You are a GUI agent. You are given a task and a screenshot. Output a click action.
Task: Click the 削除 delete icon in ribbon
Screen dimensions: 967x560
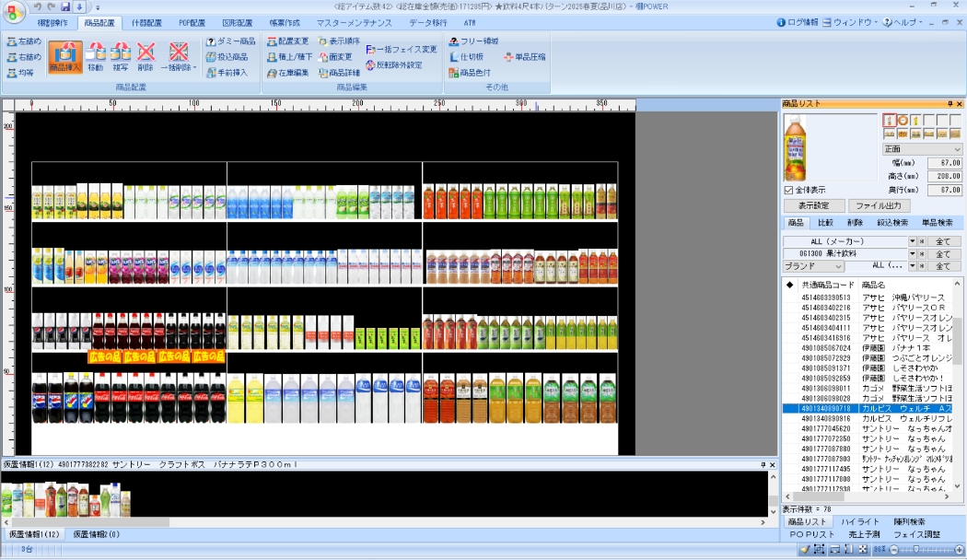[146, 57]
